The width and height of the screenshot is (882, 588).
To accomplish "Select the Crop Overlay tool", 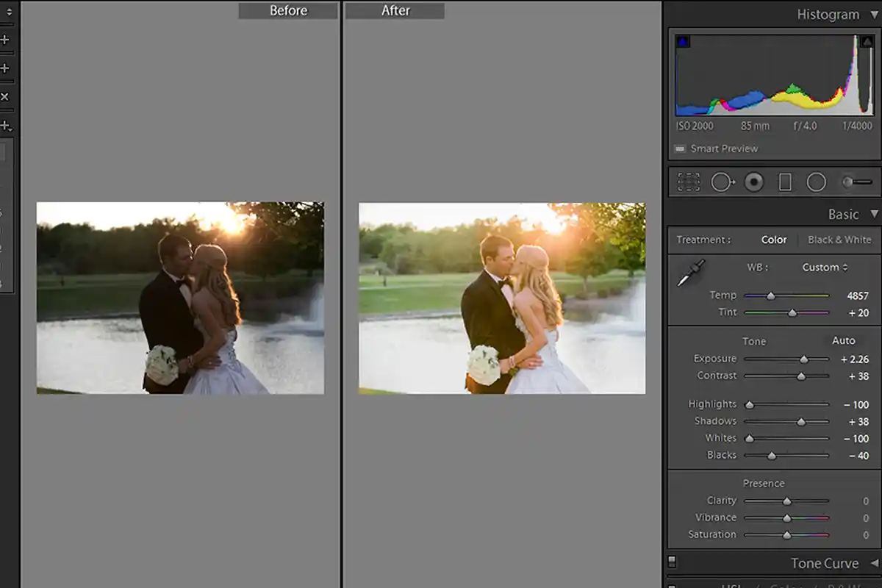I will (x=689, y=182).
